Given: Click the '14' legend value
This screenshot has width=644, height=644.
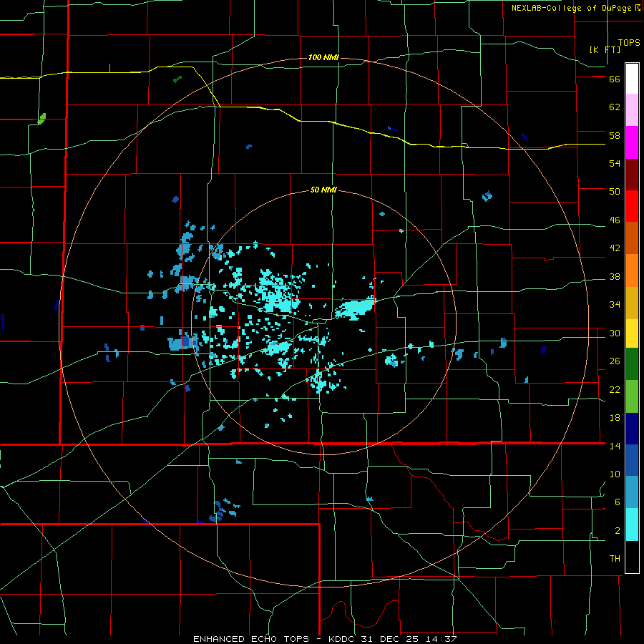Looking at the screenshot, I should (x=615, y=446).
